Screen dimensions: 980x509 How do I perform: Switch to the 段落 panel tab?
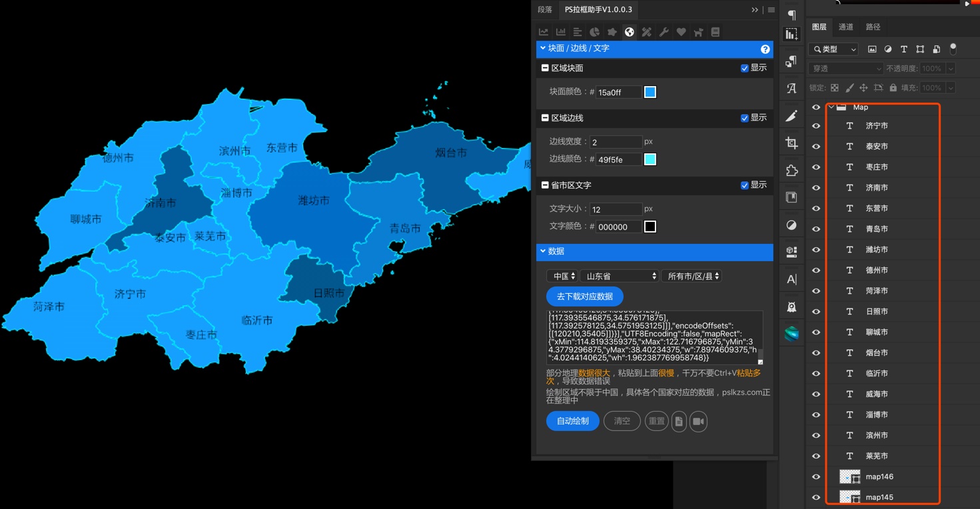coord(545,10)
